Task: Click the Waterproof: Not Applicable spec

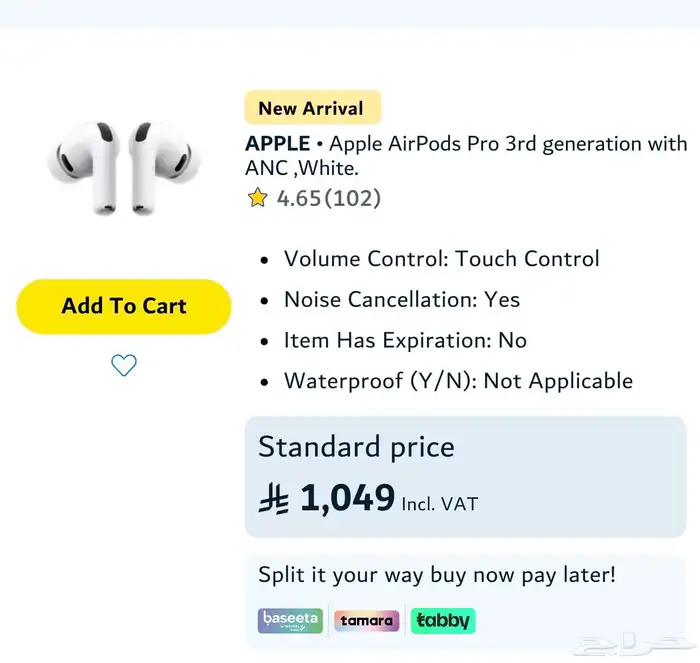Action: click(x=458, y=381)
